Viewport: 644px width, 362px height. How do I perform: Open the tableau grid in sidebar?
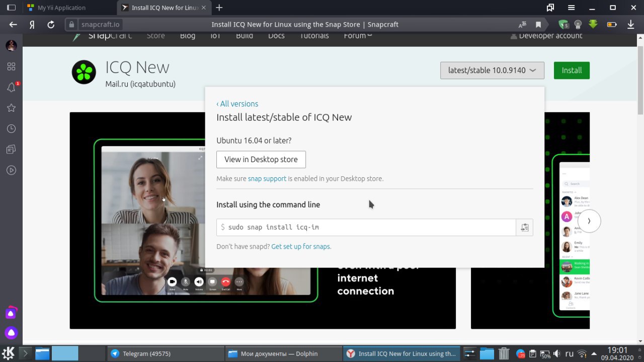11,66
